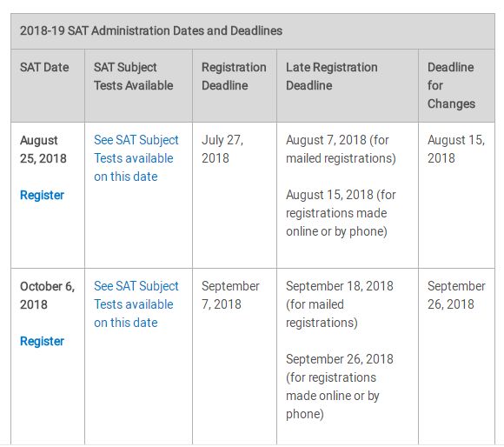This screenshot has width=504, height=447.
Task: Click Register link under August 25, 2018
Action: coord(42,195)
